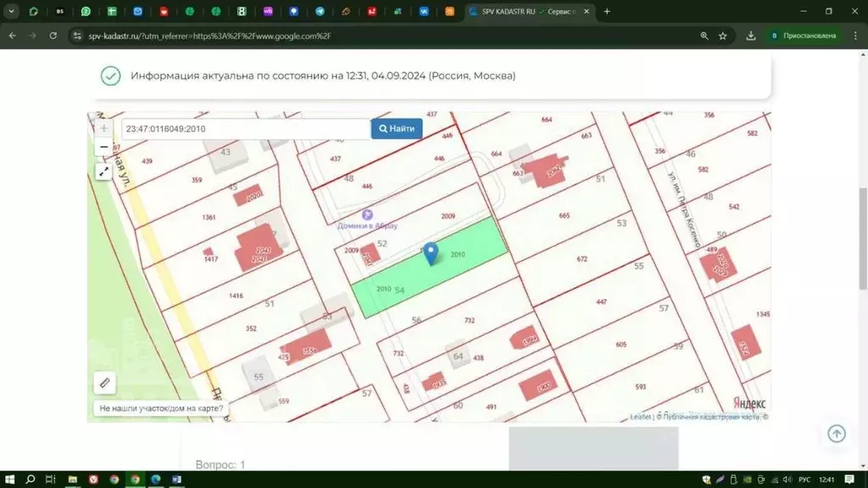Click the 'Приостановлена' profile button
The width and height of the screenshot is (868, 488).
point(804,36)
